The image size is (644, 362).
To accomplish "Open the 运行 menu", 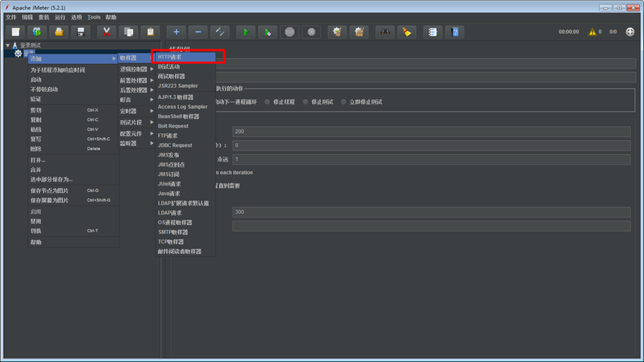I will pos(60,17).
